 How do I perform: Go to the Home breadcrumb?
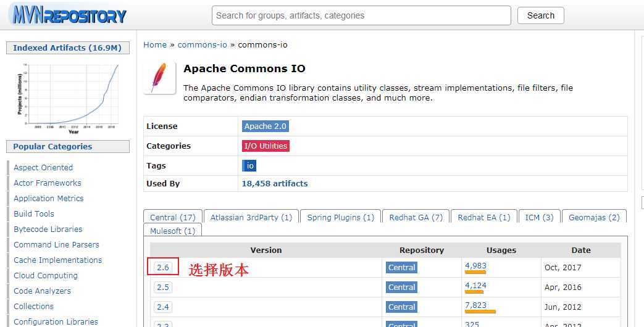point(155,44)
